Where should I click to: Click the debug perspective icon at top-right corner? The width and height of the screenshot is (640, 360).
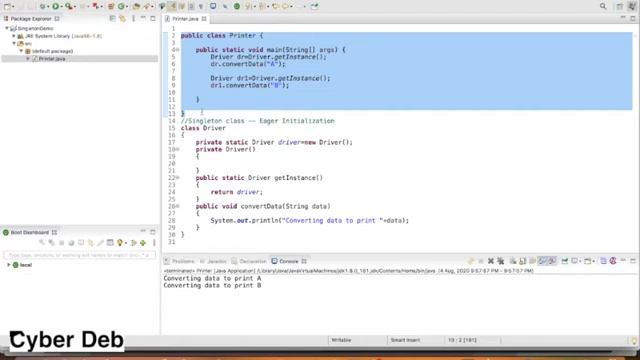click(x=632, y=6)
